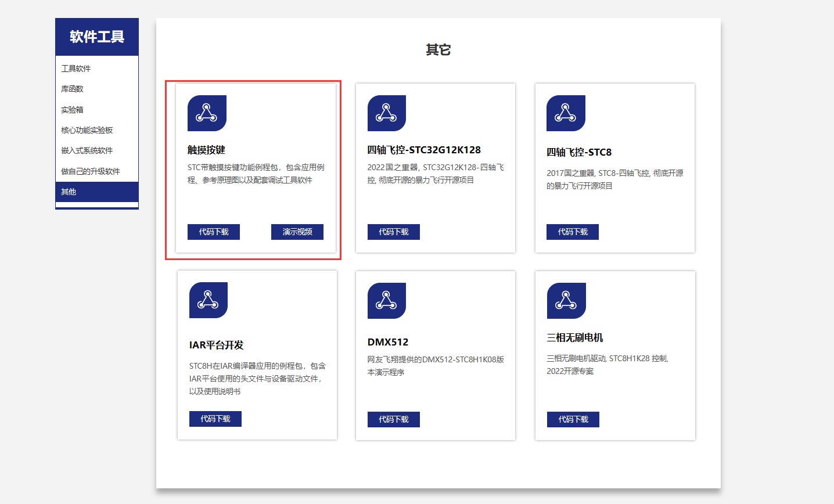This screenshot has height=504, width=834.
Task: Open 做自己的升级软件 sidebar item
Action: pyautogui.click(x=97, y=171)
